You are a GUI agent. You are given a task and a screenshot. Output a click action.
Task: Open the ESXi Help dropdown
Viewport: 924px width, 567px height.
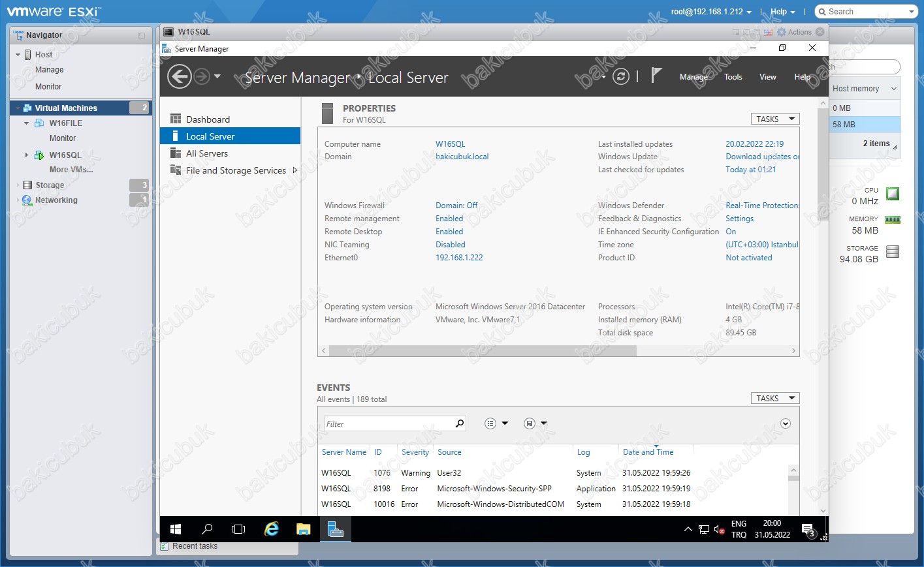click(783, 12)
